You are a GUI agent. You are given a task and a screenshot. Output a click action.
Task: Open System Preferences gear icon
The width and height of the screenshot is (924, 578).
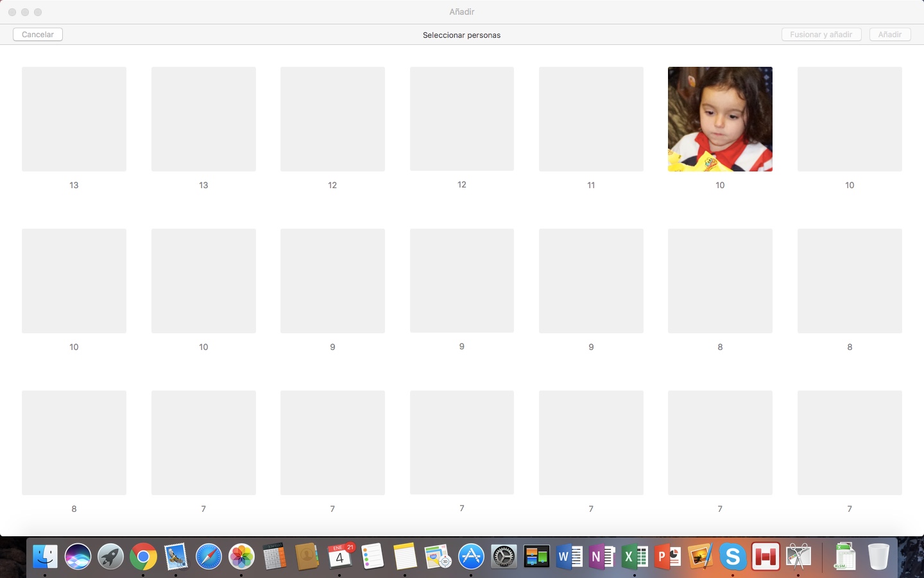coord(504,557)
